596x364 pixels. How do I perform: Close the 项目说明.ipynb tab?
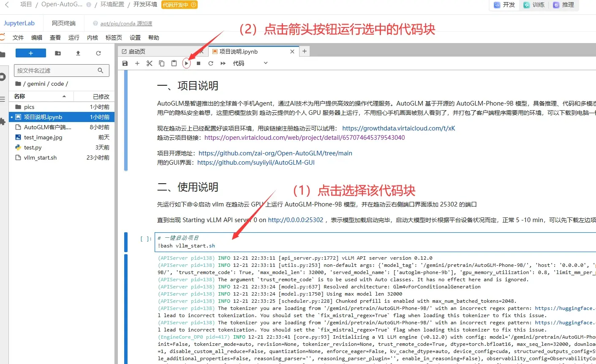click(292, 52)
